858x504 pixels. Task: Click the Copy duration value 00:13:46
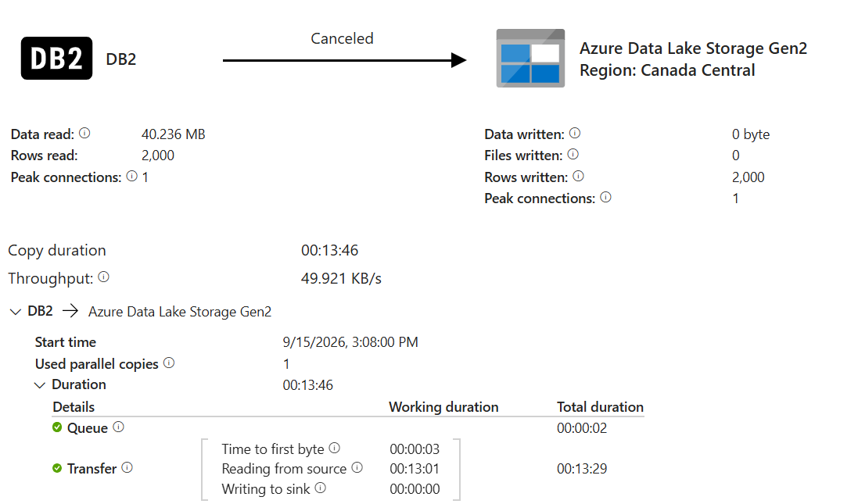pos(330,250)
